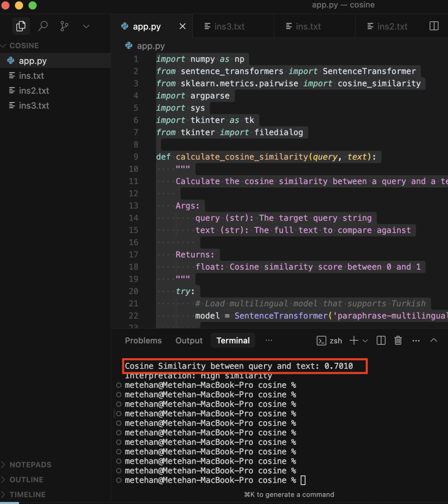Switch to the Problems panel tab
This screenshot has width=448, height=504.
(143, 341)
